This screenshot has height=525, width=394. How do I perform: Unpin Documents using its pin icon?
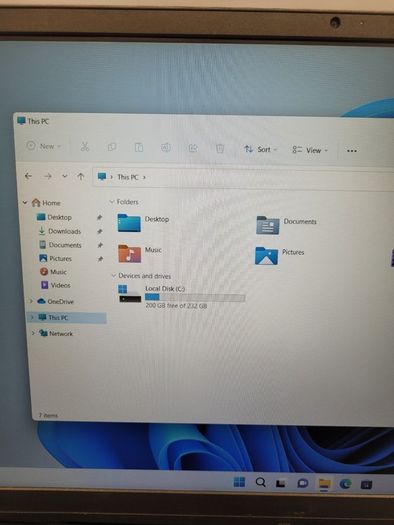point(100,245)
